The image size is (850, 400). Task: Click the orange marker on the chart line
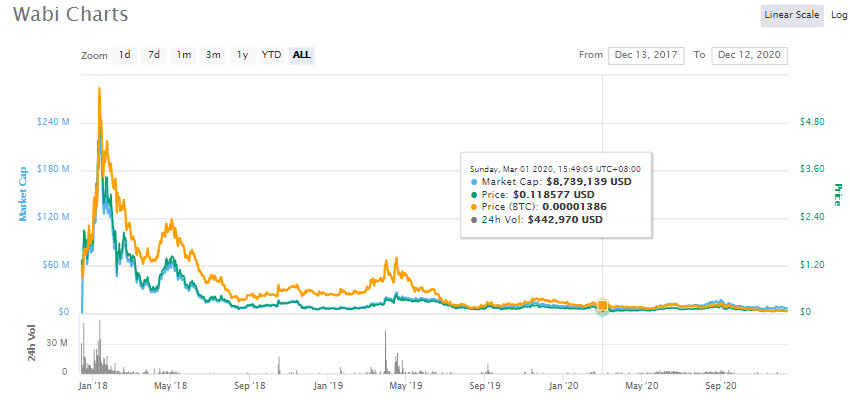click(x=602, y=307)
